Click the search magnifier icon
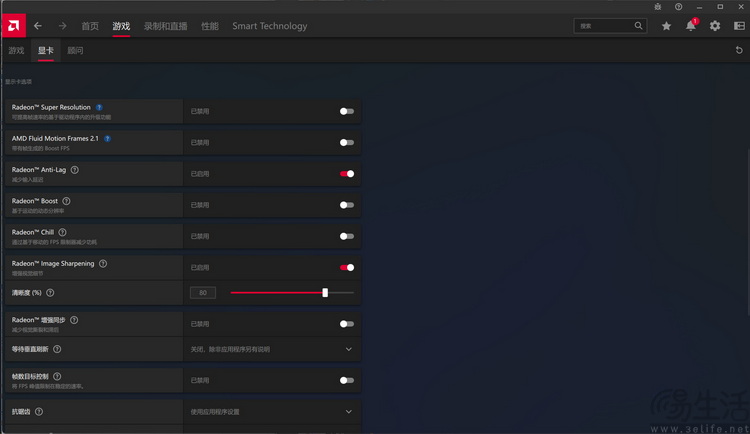Viewport: 750px width, 434px height. coord(639,26)
